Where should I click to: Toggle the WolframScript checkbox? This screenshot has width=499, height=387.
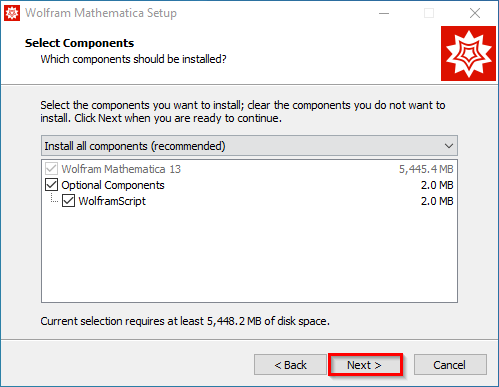pos(68,201)
